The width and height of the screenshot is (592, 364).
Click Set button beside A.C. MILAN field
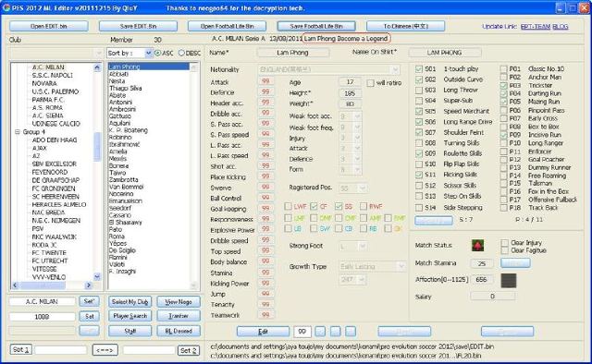[89, 301]
